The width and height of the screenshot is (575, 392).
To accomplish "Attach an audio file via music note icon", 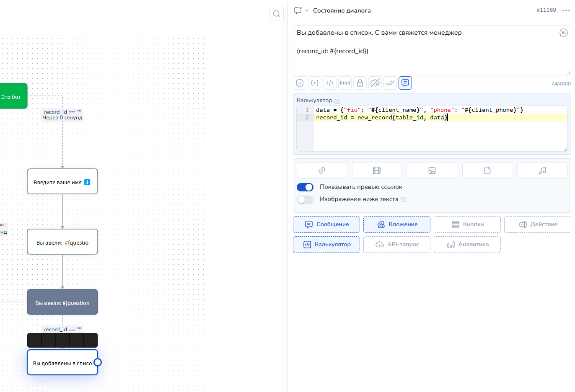I will [542, 170].
